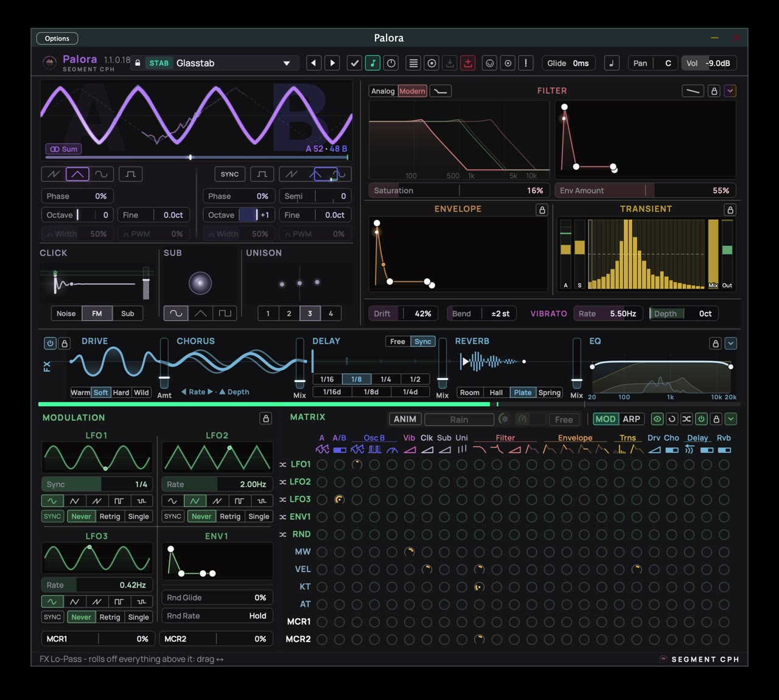Open the preset list icon with horizontal lines
The height and width of the screenshot is (700, 779).
click(x=413, y=63)
